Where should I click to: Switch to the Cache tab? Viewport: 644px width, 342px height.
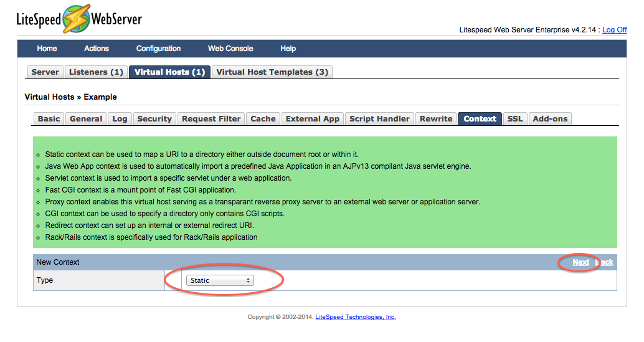tap(263, 118)
